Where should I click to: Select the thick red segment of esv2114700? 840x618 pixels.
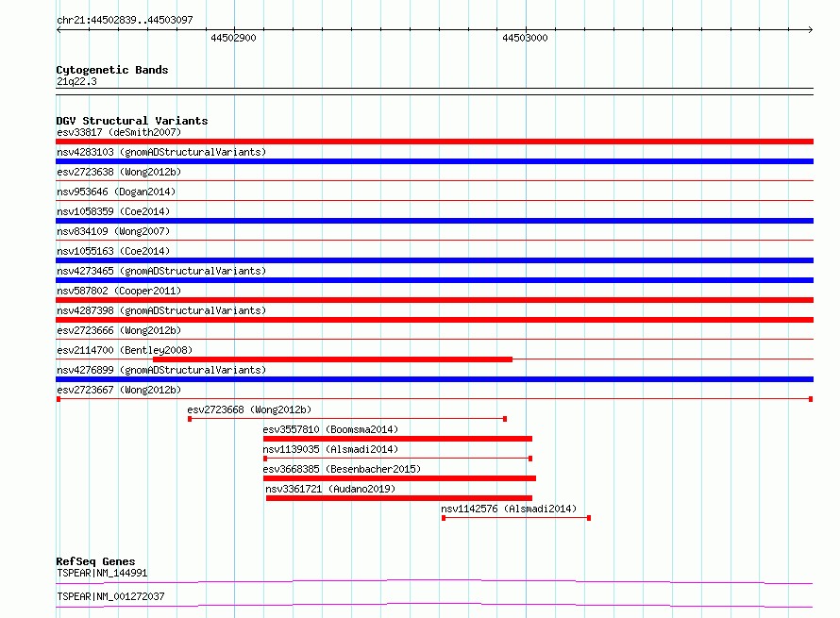[x=332, y=359]
